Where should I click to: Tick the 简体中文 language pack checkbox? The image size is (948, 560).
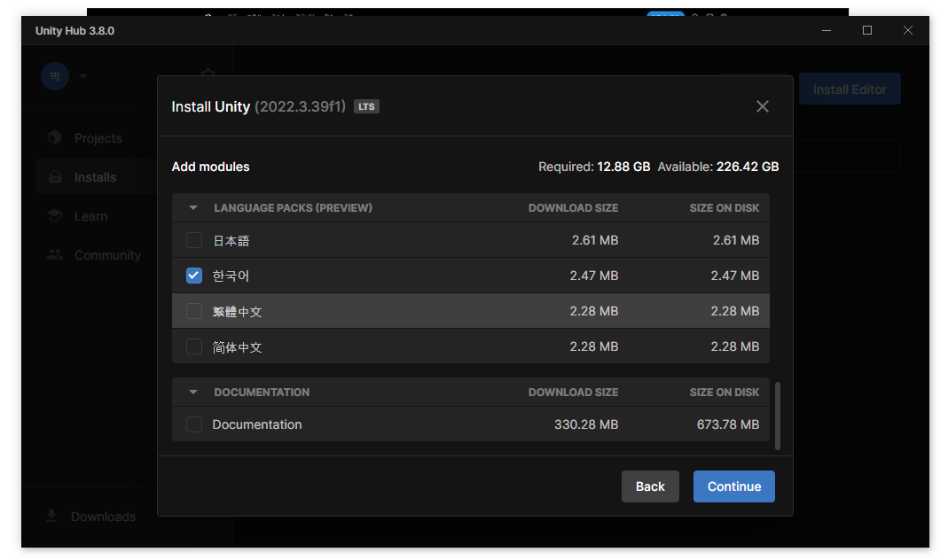[193, 346]
